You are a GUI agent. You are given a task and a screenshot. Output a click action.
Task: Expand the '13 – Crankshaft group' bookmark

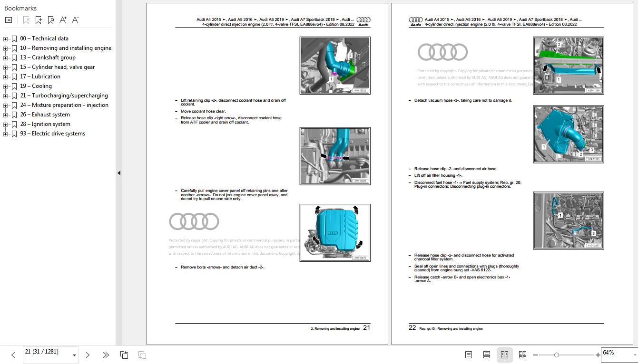tap(5, 58)
